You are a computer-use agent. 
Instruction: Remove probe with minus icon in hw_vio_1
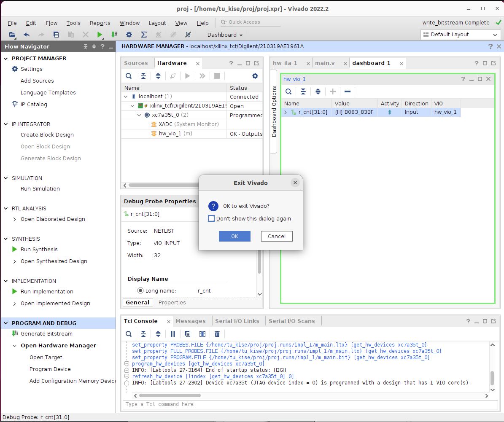pyautogui.click(x=347, y=91)
